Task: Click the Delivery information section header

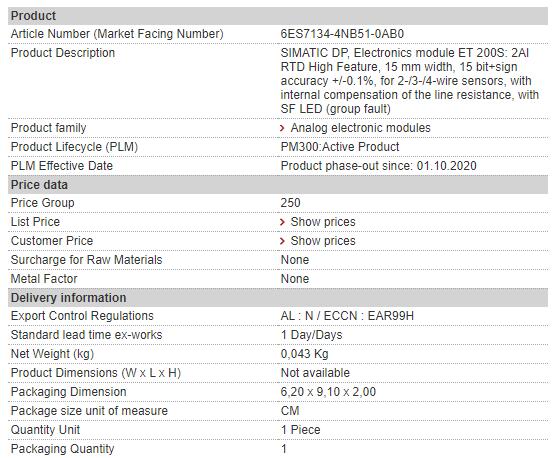Action: point(278,298)
